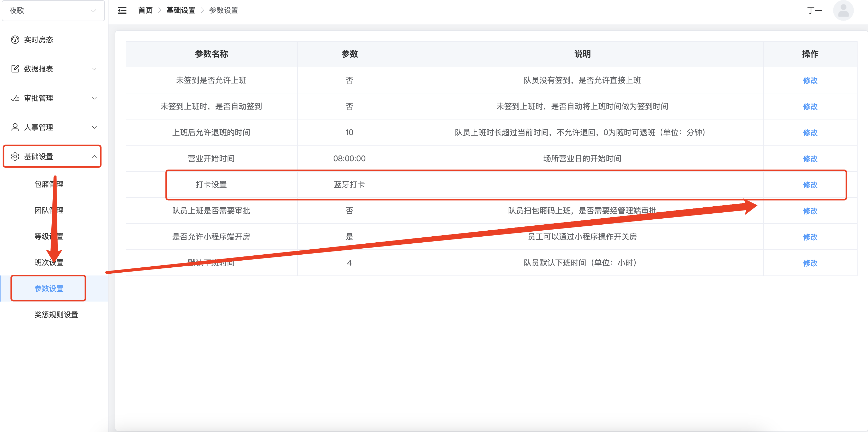
Task: Open the 夜歌 venue dropdown
Action: click(53, 11)
